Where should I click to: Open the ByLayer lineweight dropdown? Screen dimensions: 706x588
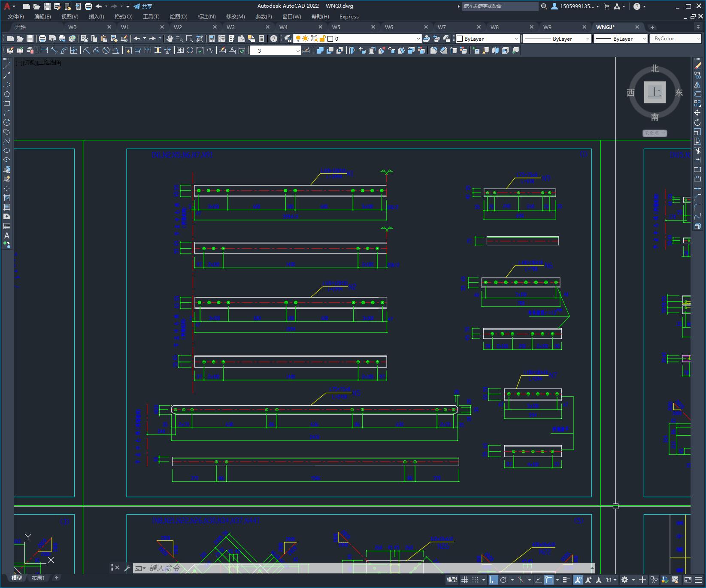[621, 39]
